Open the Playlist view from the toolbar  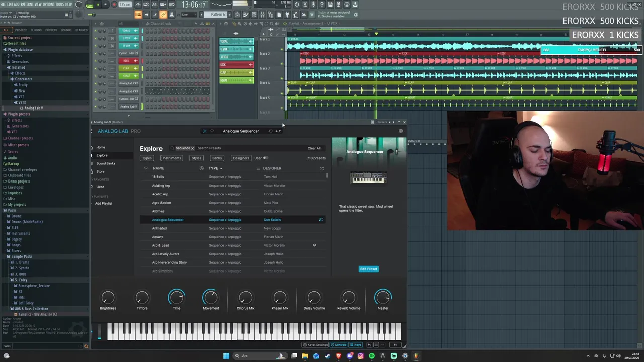[x=237, y=15]
